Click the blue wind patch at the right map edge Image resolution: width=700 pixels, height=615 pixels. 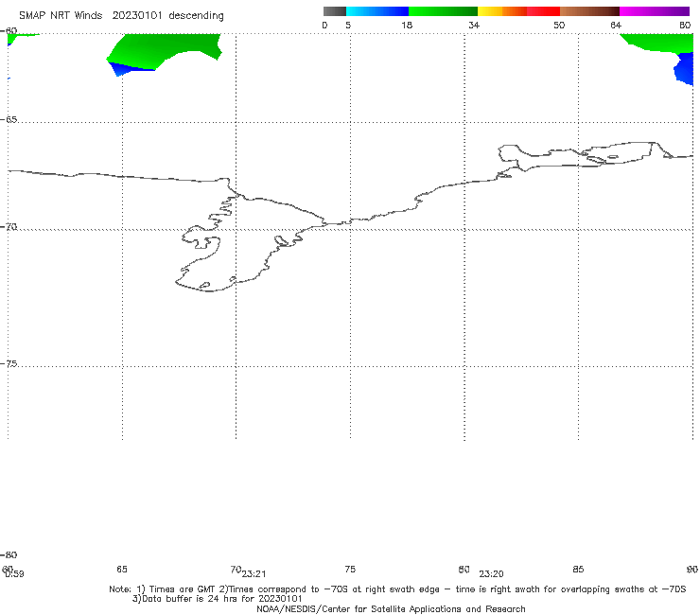pyautogui.click(x=684, y=69)
